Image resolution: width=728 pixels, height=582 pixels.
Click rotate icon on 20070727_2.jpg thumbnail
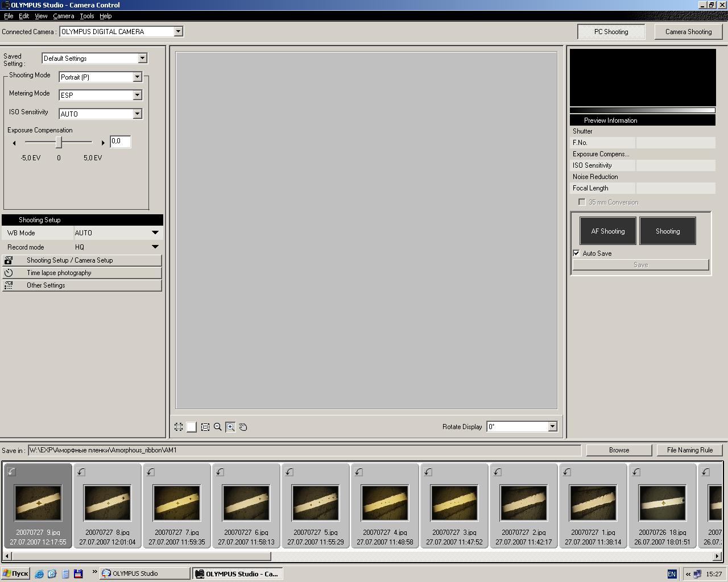pos(497,472)
